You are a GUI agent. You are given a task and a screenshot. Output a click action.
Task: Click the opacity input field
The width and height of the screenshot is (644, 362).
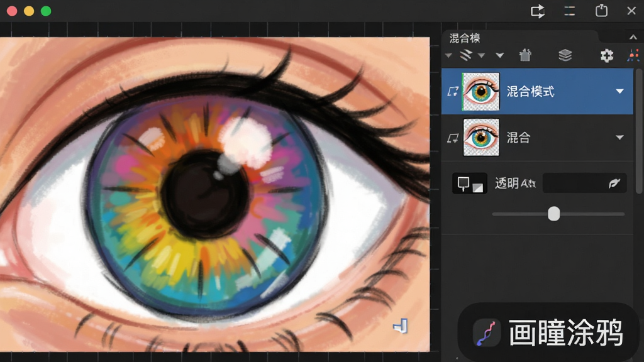pyautogui.click(x=584, y=184)
